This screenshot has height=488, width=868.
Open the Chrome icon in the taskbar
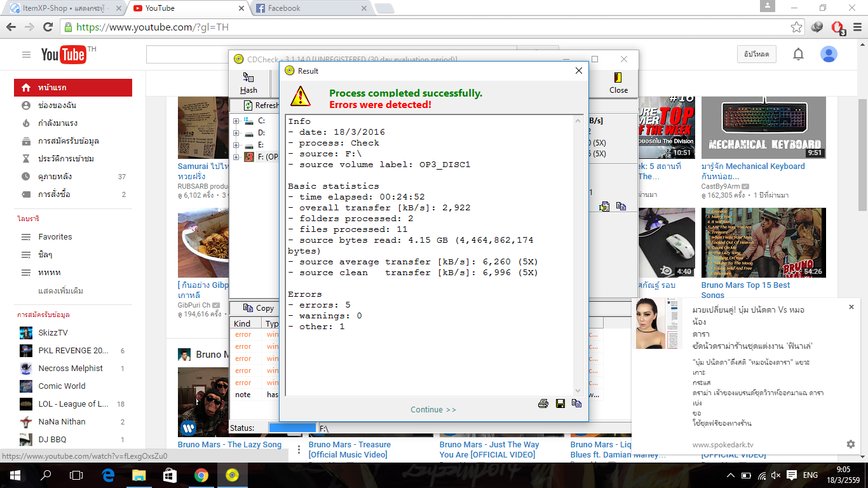coord(201,475)
